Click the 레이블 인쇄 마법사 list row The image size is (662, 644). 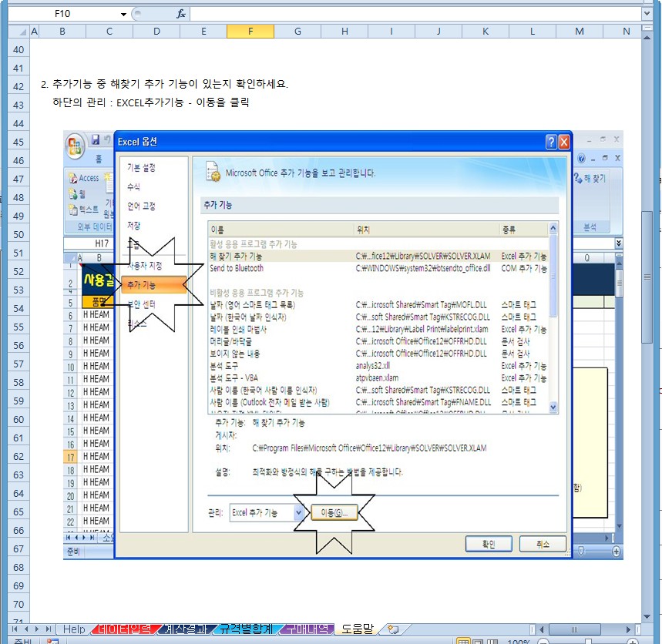378,329
